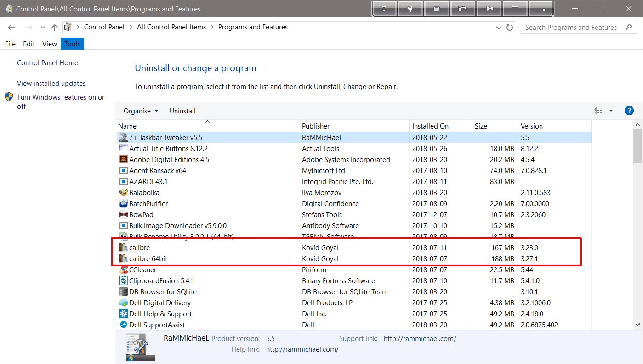Select the Bulk Image Downloader v5.9.0.0 row
The height and width of the screenshot is (364, 643).
click(x=353, y=225)
